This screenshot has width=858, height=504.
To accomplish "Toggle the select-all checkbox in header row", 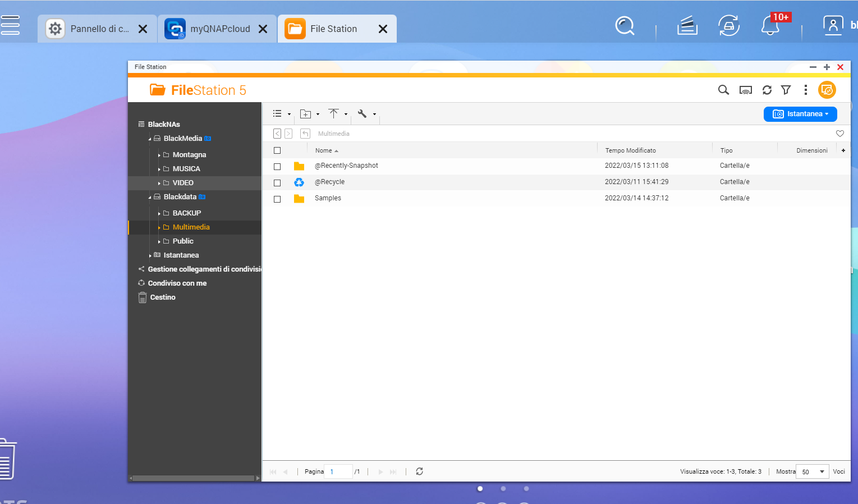I will click(277, 150).
